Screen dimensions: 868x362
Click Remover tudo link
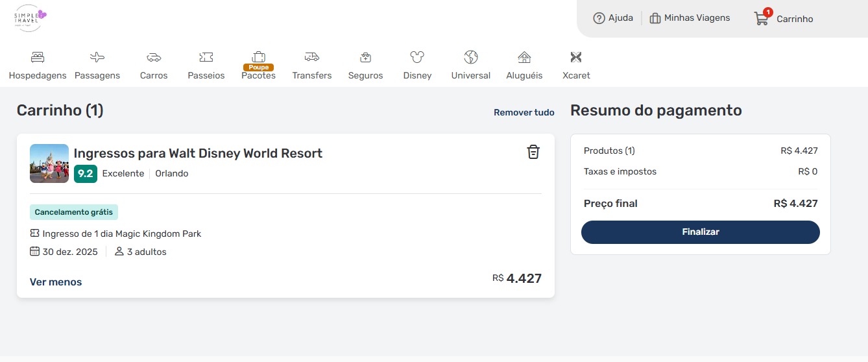click(524, 113)
